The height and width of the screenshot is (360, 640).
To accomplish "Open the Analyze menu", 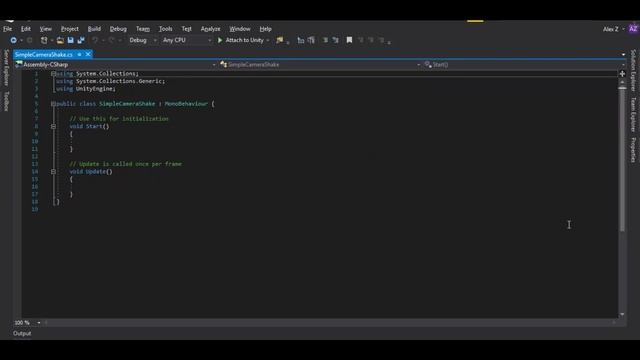I will tap(211, 29).
